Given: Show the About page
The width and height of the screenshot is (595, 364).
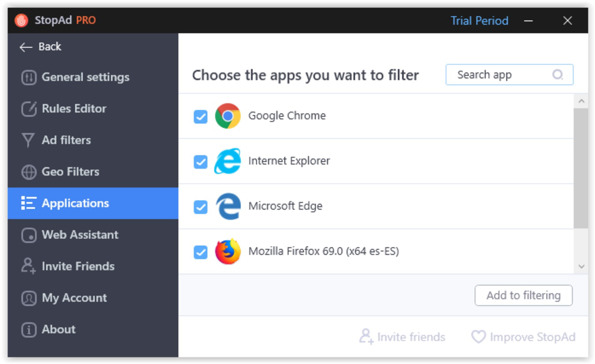Looking at the screenshot, I should point(93,330).
